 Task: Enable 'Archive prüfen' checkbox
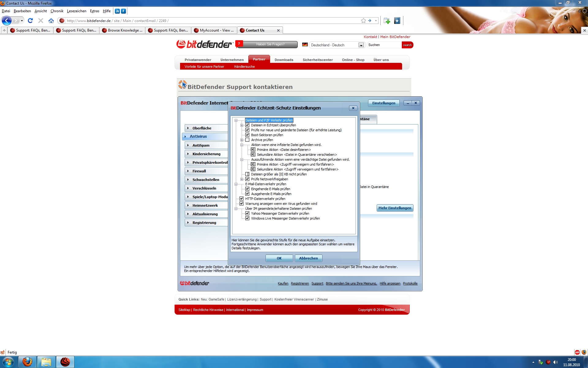click(x=247, y=140)
